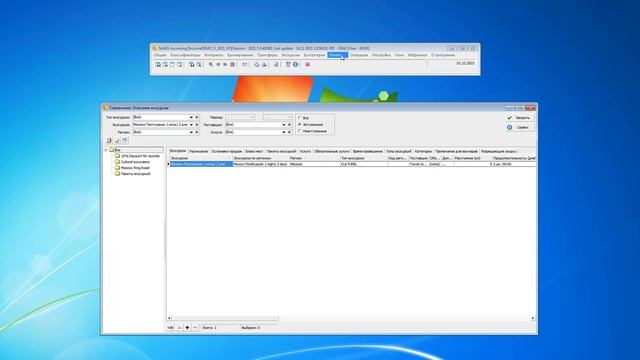Click the plus add-record icon below the grid

click(x=187, y=327)
